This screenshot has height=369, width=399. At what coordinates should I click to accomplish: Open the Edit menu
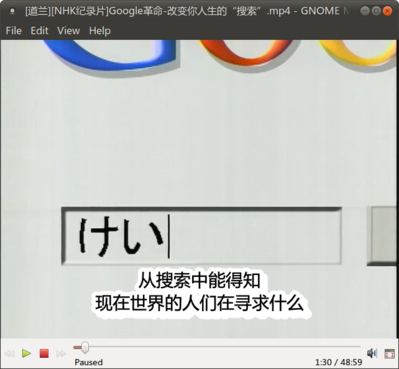39,31
